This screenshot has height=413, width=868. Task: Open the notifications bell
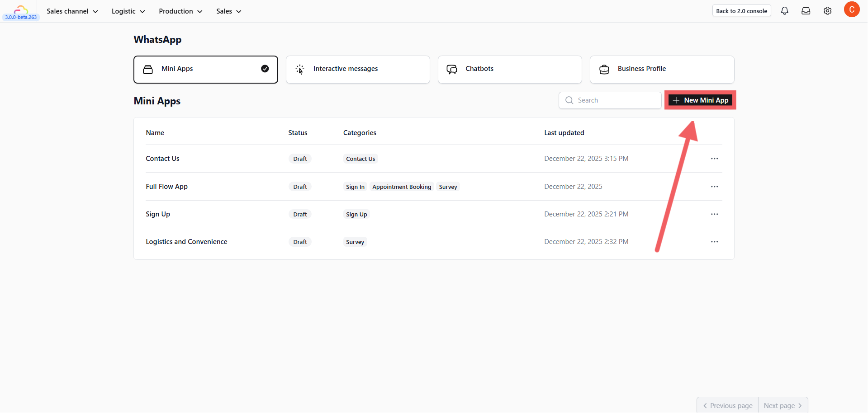(784, 11)
